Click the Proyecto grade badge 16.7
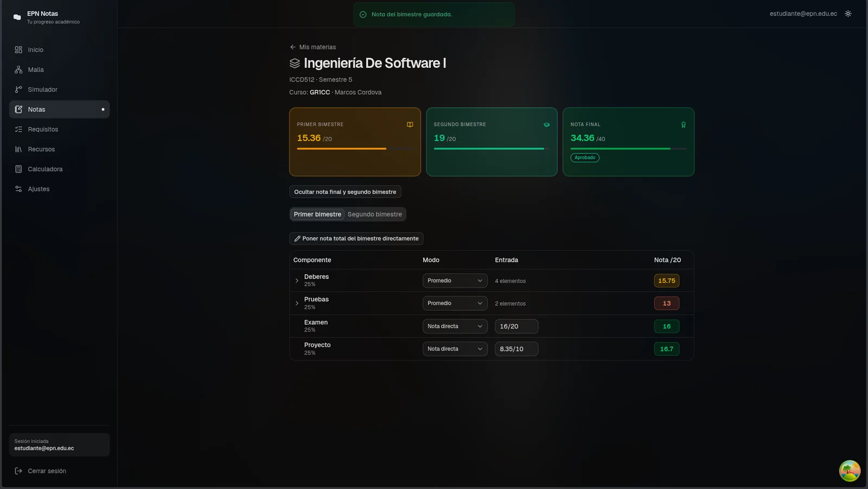 click(667, 349)
